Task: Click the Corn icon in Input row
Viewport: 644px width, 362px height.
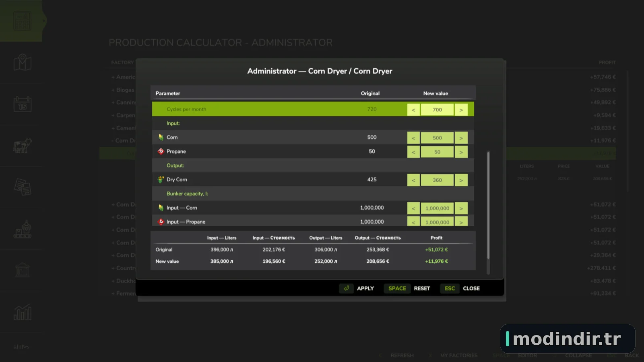Action: pos(161,137)
